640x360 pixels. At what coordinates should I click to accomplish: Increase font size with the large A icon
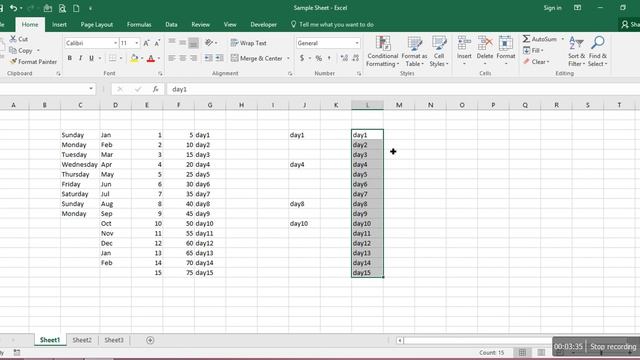(146, 43)
